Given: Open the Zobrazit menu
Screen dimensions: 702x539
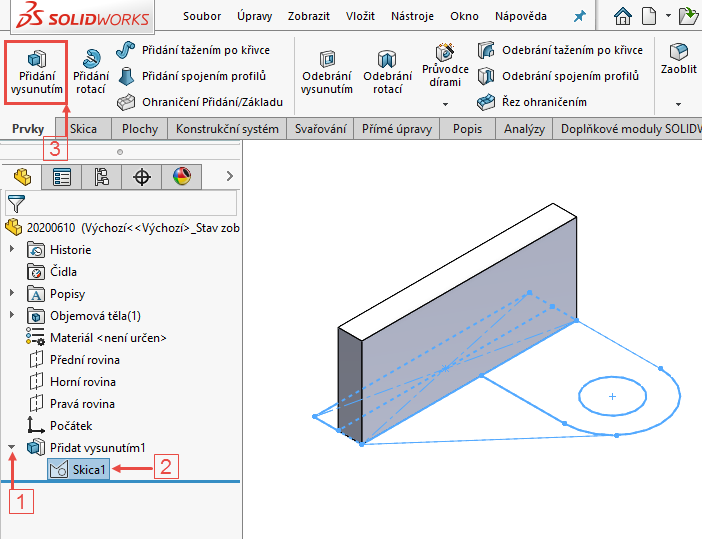Looking at the screenshot, I should (308, 16).
